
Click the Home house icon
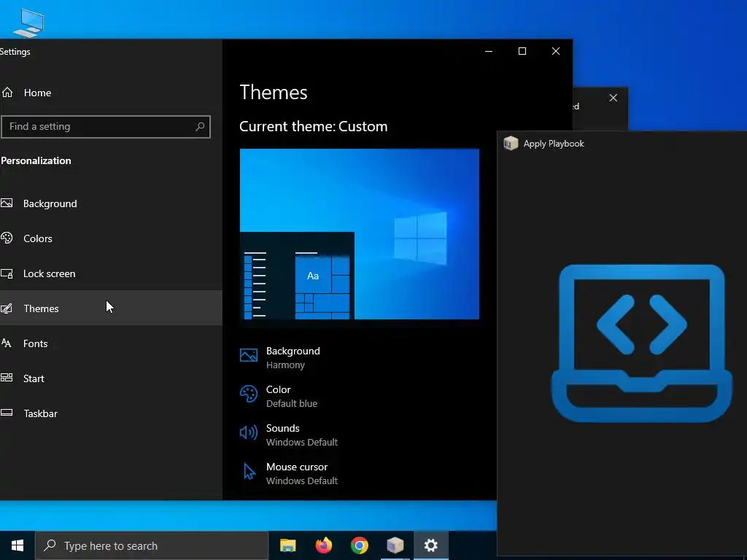pos(7,92)
